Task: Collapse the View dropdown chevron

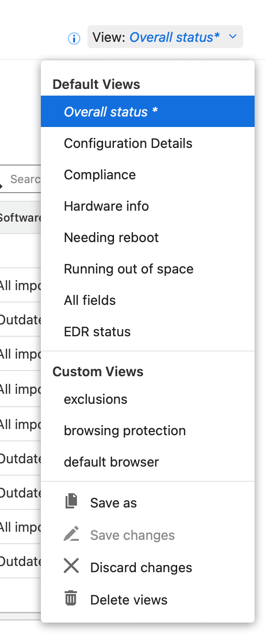Action: tap(232, 37)
